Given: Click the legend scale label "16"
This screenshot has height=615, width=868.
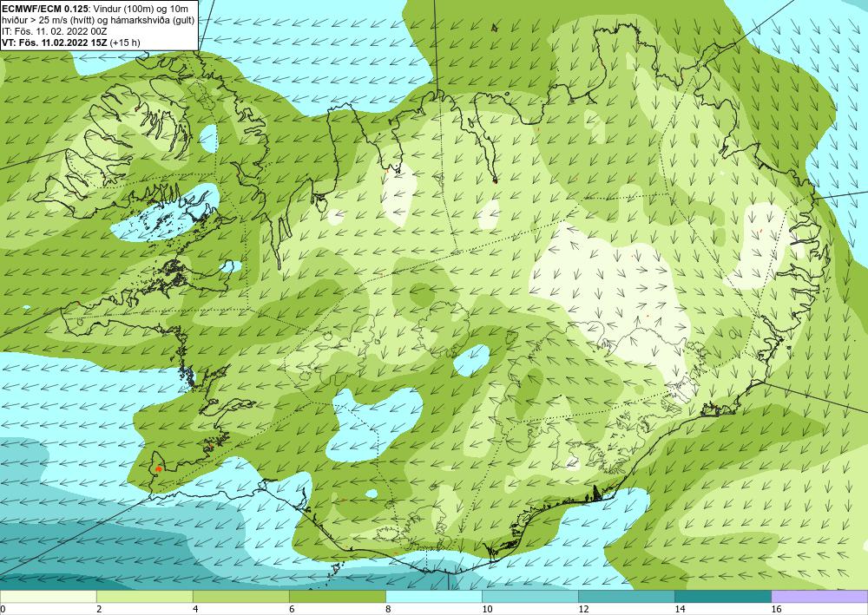Looking at the screenshot, I should (x=776, y=609).
